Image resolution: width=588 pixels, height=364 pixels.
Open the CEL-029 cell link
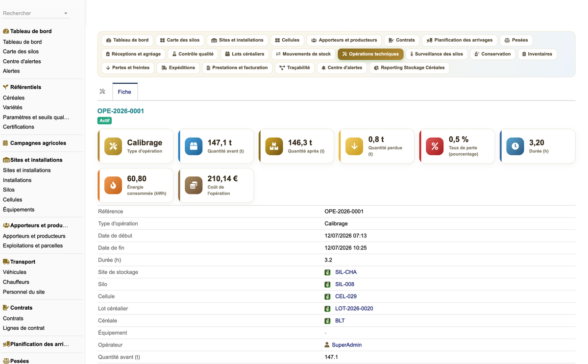[346, 297]
